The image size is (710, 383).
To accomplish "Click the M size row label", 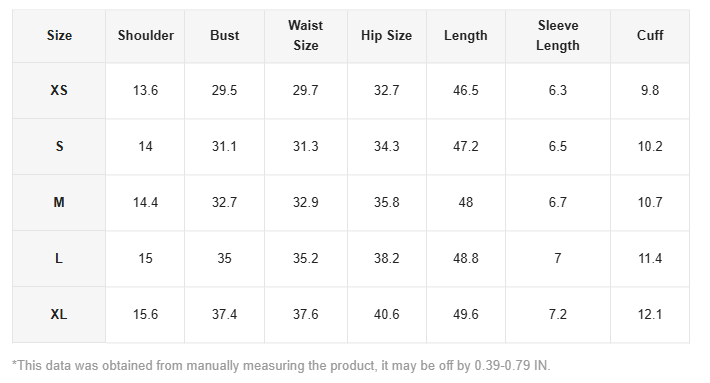I will (59, 202).
